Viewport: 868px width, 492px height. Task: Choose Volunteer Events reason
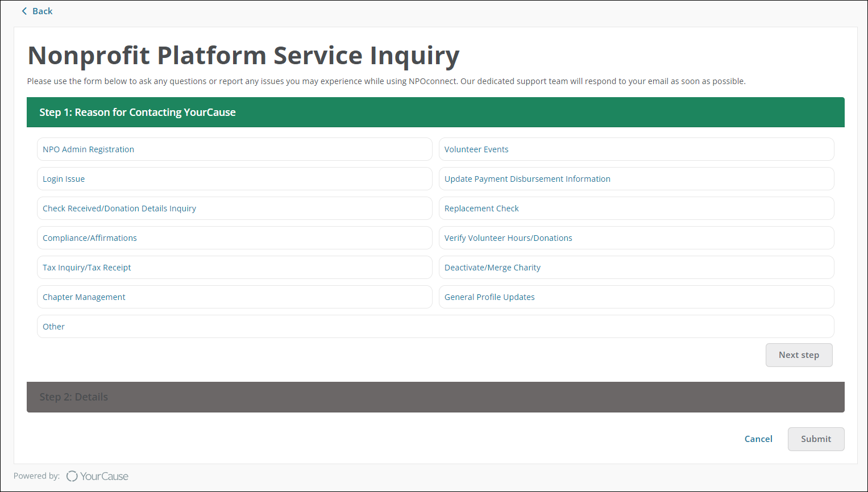636,149
